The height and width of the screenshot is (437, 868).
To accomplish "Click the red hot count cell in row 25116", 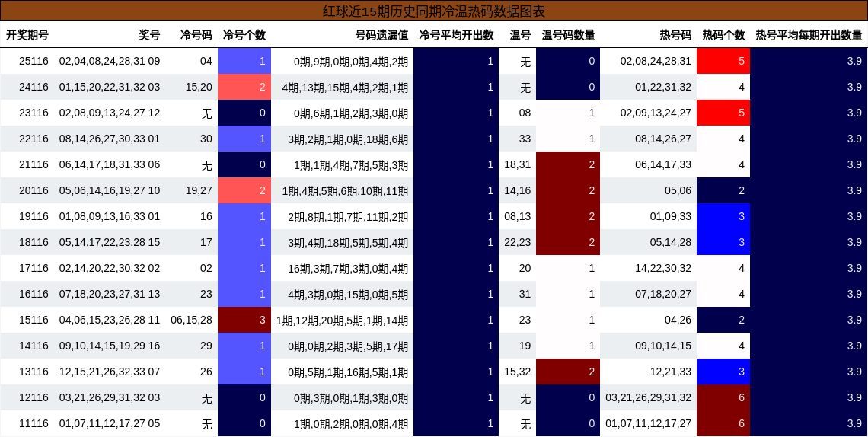I will click(723, 61).
